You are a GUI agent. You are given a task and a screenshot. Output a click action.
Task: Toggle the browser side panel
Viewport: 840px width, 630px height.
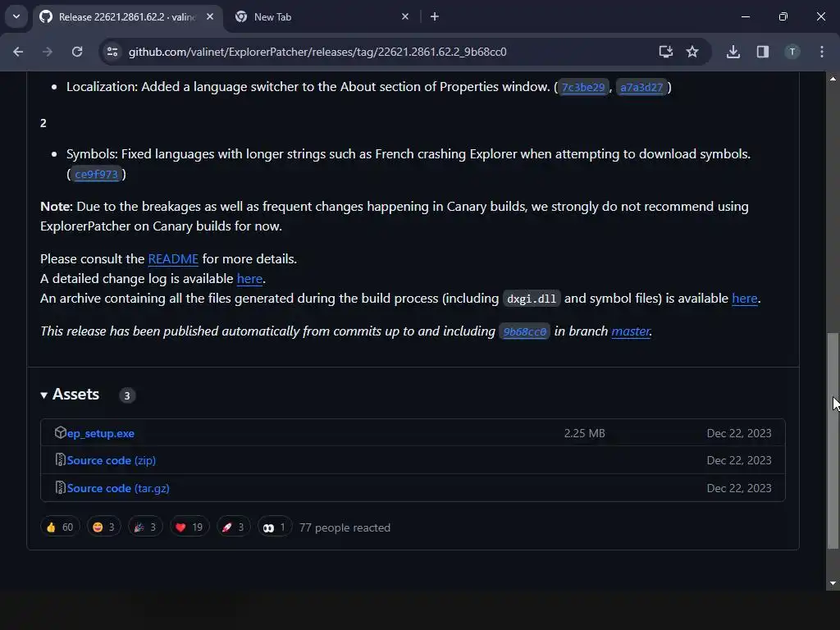763,52
